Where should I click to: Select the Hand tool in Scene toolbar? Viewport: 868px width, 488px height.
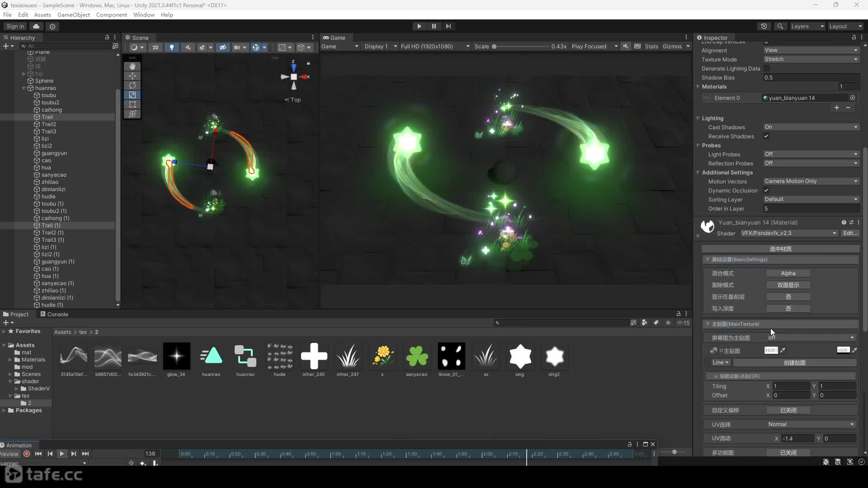tap(132, 66)
